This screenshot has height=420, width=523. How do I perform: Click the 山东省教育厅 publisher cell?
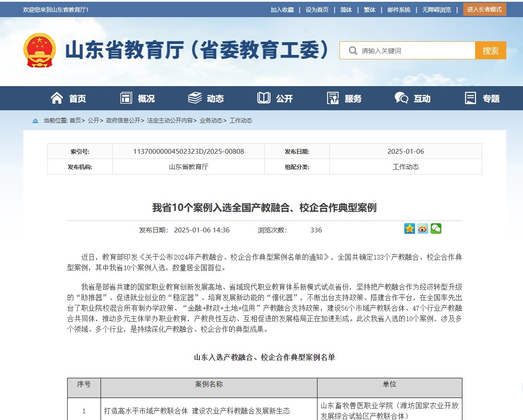pos(189,167)
